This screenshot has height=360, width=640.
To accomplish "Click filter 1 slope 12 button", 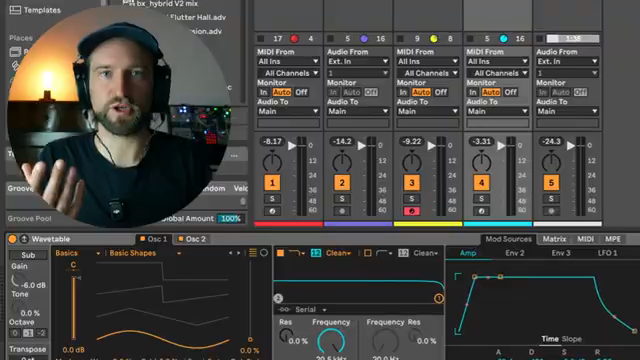I will point(316,253).
